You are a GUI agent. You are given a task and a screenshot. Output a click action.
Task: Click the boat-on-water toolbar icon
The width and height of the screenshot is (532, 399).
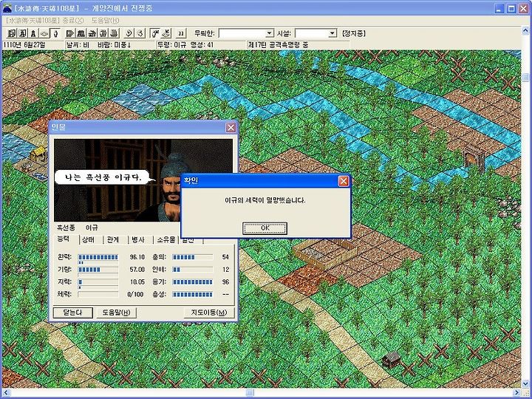166,33
